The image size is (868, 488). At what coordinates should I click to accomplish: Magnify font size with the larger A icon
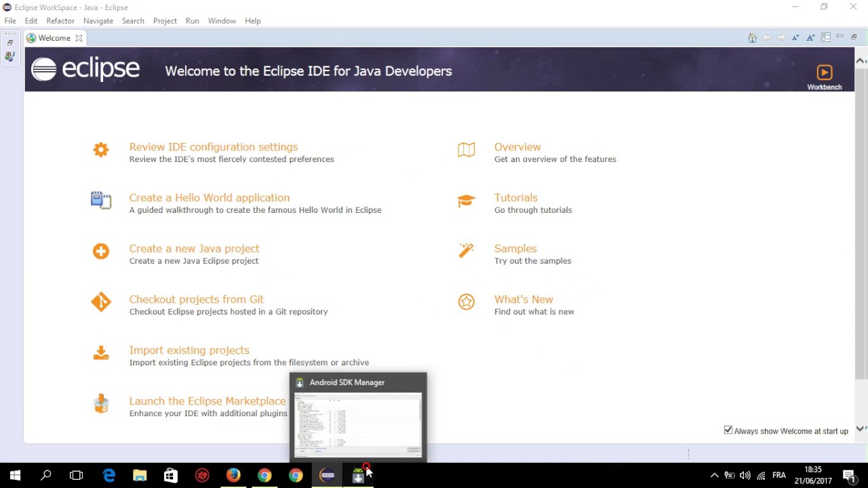pos(810,38)
